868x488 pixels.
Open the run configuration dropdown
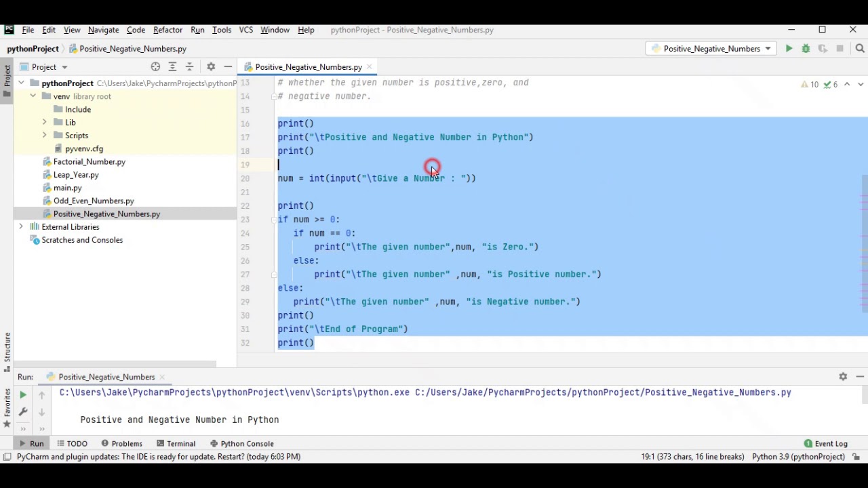point(710,49)
